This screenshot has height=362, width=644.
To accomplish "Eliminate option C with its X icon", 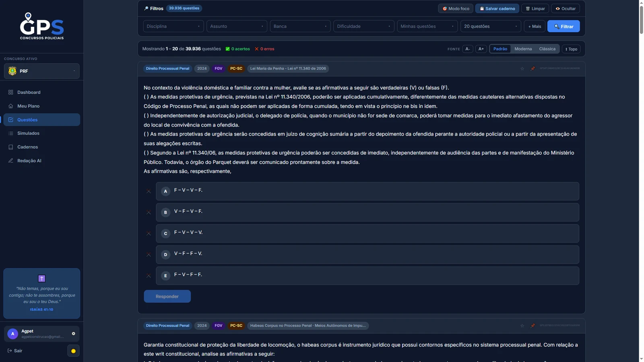I will pyautogui.click(x=149, y=234).
